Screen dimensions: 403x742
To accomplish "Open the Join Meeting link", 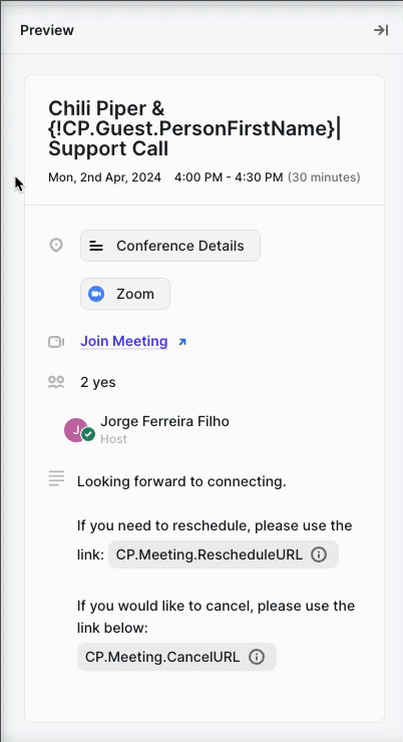I will (124, 341).
